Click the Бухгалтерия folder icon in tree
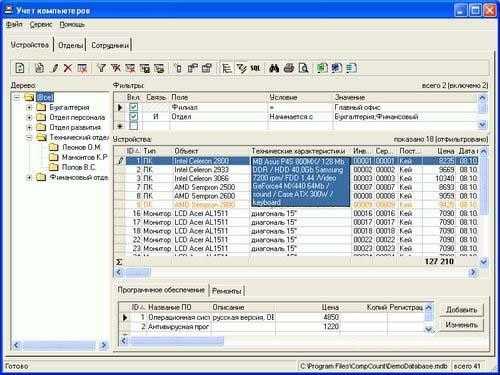Viewport: 500px width, 375px height. 41,107
